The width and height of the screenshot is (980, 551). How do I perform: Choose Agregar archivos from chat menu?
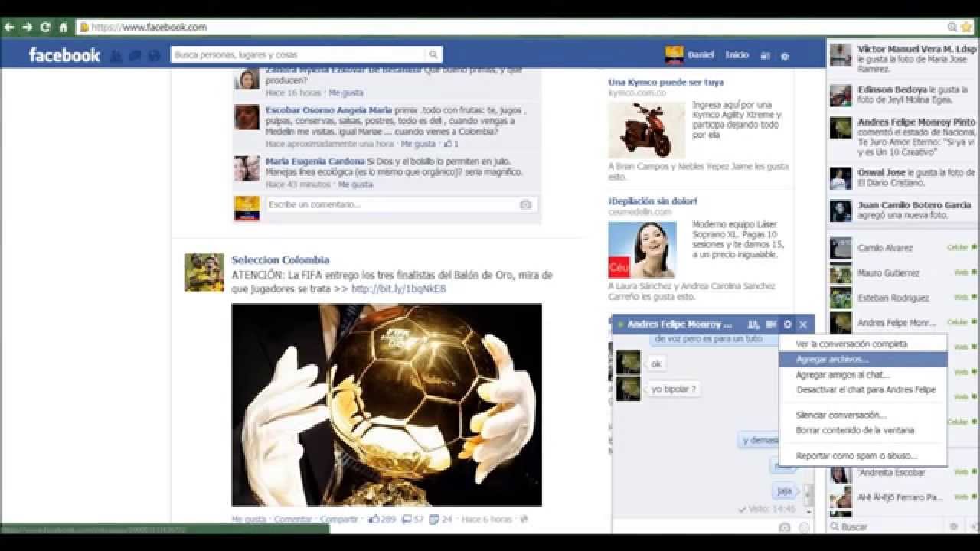pos(863,360)
